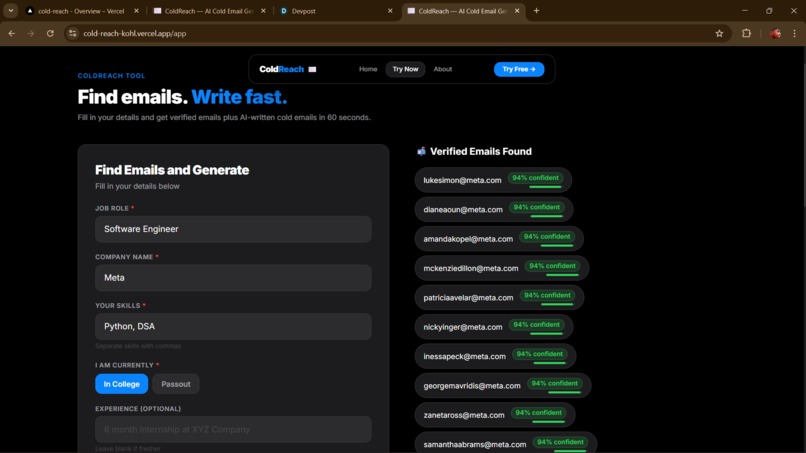Viewport: 806px width, 453px height.
Task: Select email georgemavridis@meta.com
Action: (x=471, y=386)
